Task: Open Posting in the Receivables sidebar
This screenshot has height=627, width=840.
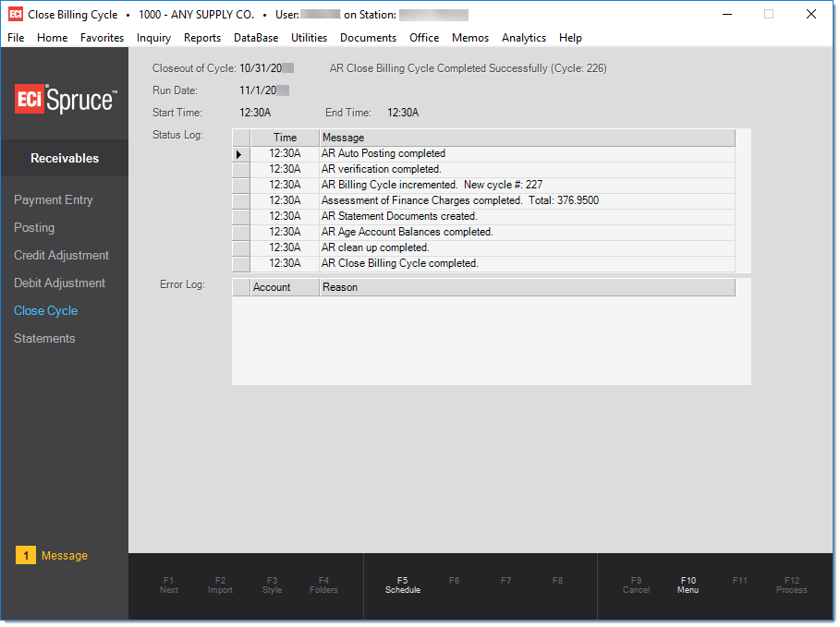Action: coord(34,227)
